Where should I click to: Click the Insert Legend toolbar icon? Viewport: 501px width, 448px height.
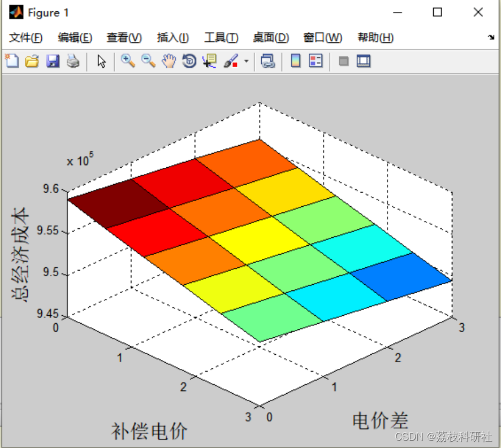coord(316,60)
